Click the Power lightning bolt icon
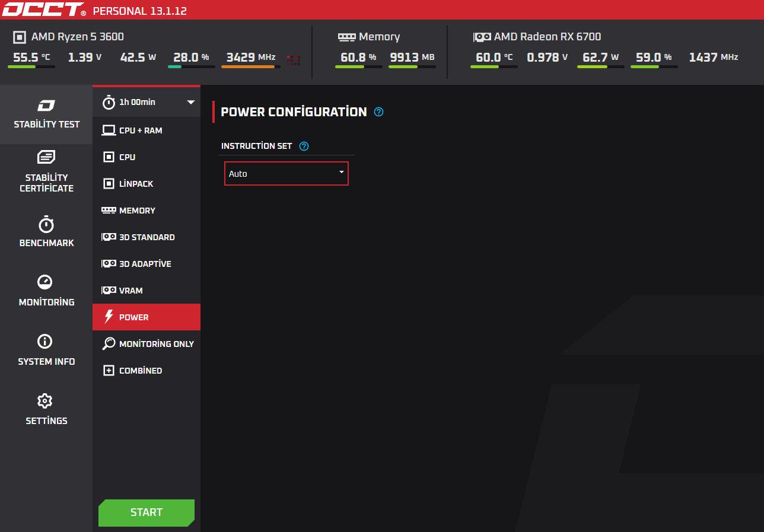 [109, 317]
